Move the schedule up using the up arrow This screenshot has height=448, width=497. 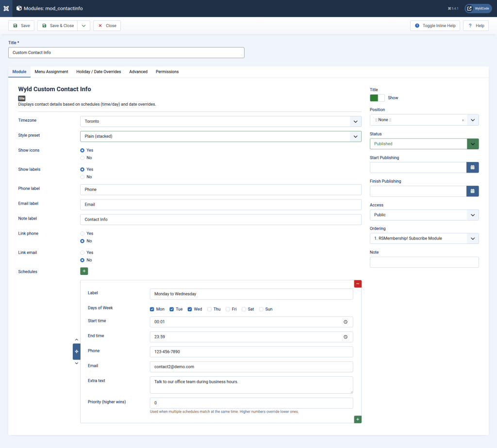pos(76,339)
